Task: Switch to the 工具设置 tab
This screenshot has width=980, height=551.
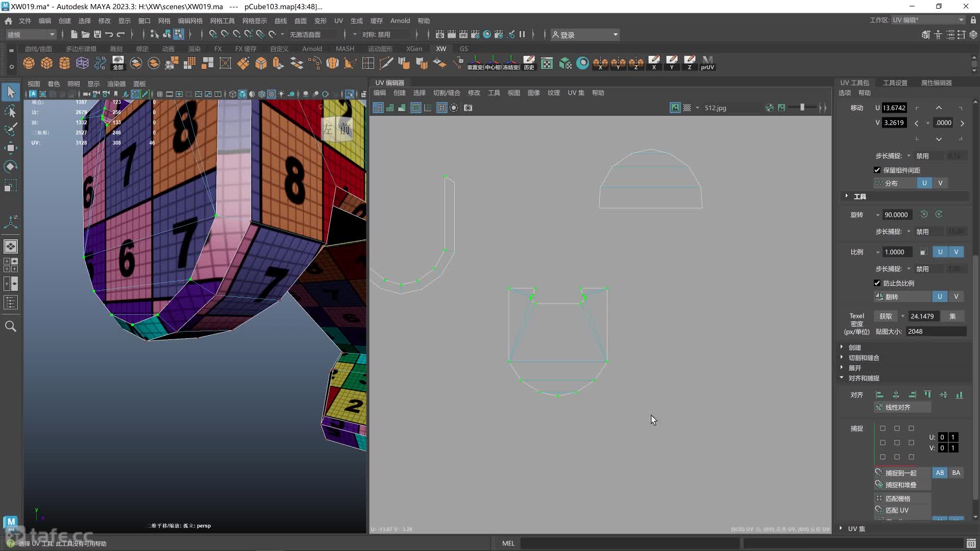Action: 895,83
